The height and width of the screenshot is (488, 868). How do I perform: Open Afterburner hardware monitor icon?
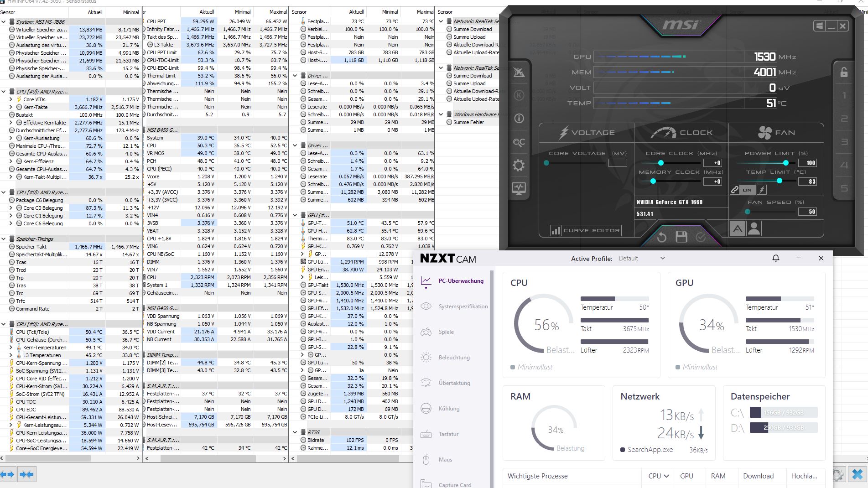(x=519, y=188)
